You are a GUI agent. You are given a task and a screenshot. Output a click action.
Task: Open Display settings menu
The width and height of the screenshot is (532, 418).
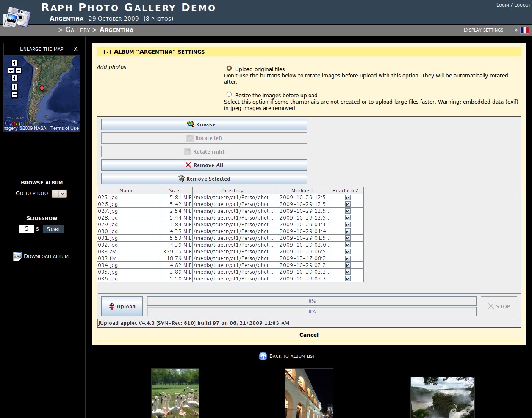483,30
